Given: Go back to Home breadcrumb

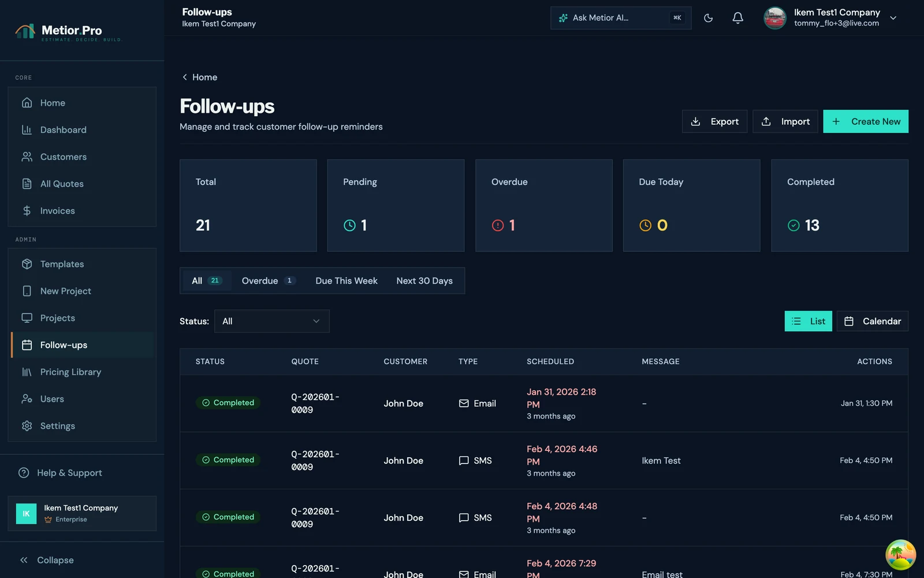Looking at the screenshot, I should tap(199, 77).
